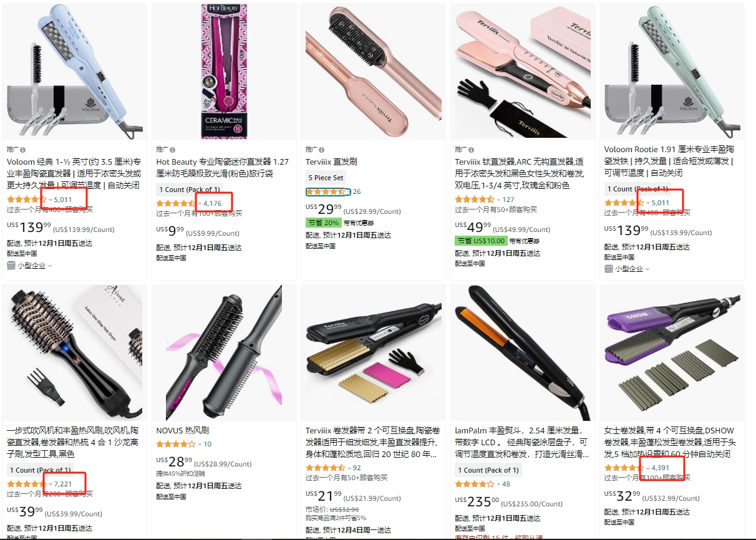Click 节省 20% coupon badge
The height and width of the screenshot is (540, 756).
pos(323,223)
